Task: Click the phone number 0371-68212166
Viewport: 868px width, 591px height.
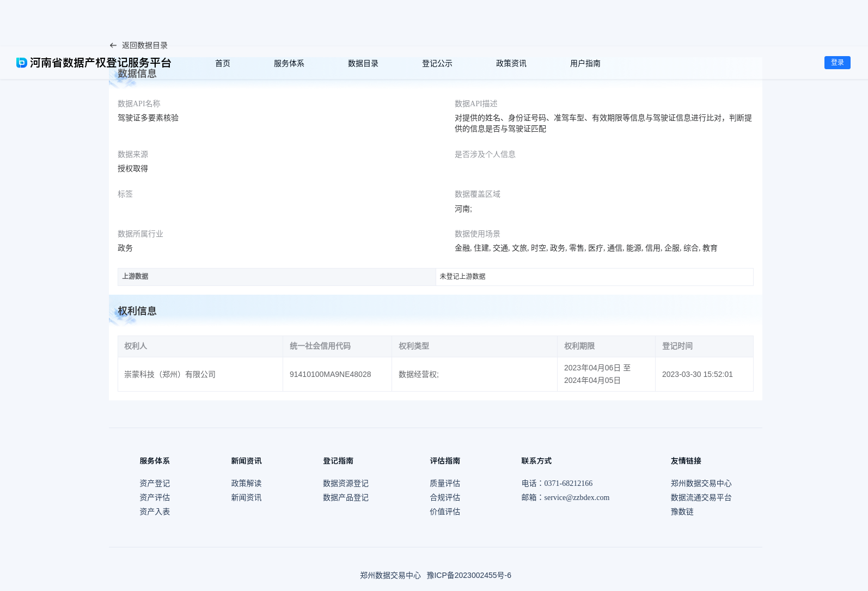Action: (x=569, y=483)
